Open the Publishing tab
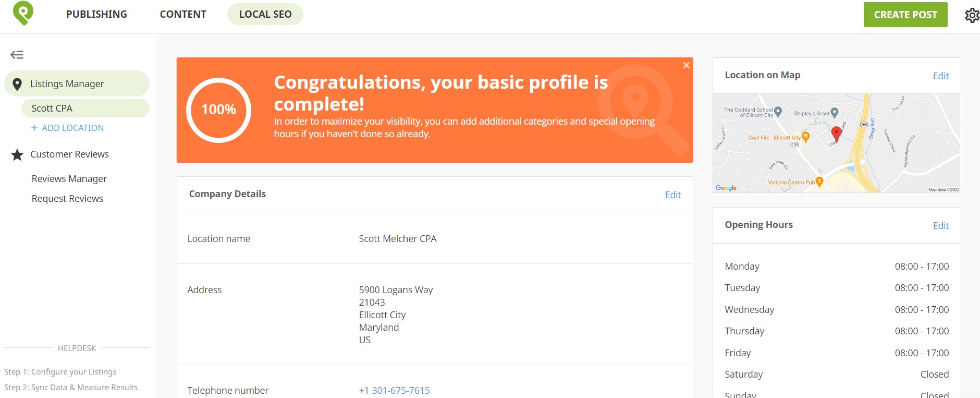This screenshot has height=398, width=980. [96, 14]
